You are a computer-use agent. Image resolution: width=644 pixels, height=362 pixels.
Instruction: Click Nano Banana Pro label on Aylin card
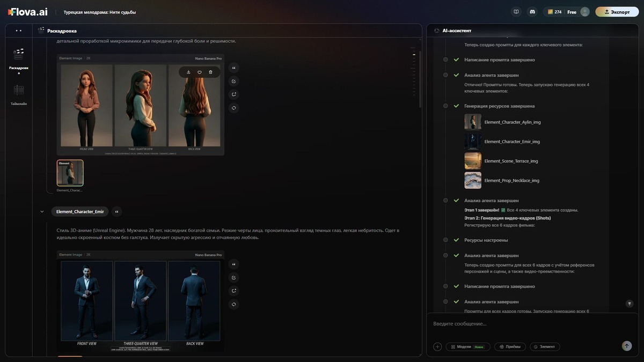[208, 58]
